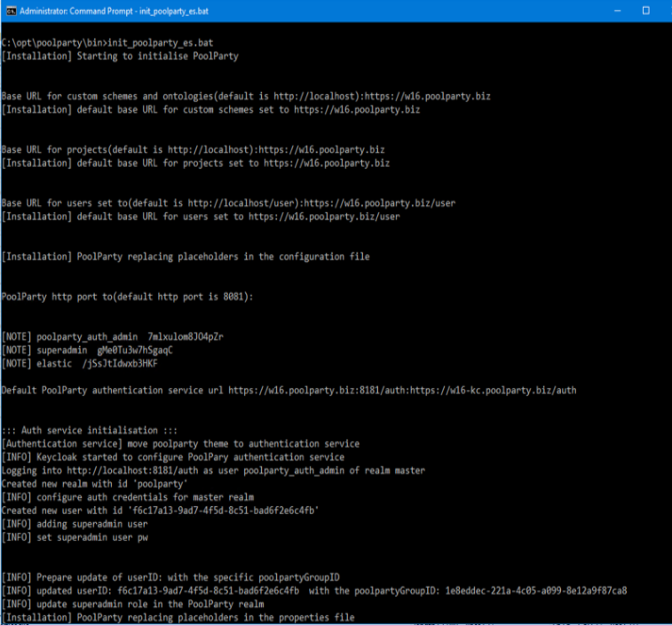Image resolution: width=672 pixels, height=626 pixels.
Task: Click the 'Created new user with id' line
Action: (161, 511)
